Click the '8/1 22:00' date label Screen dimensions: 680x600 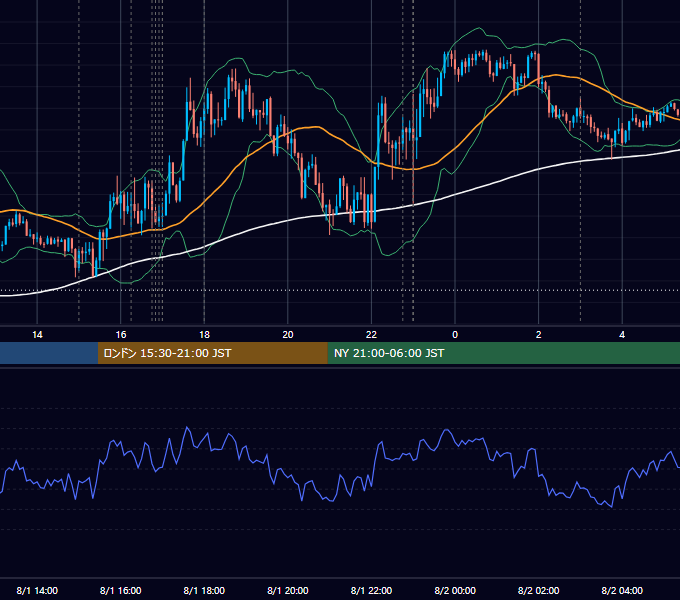coord(371,591)
